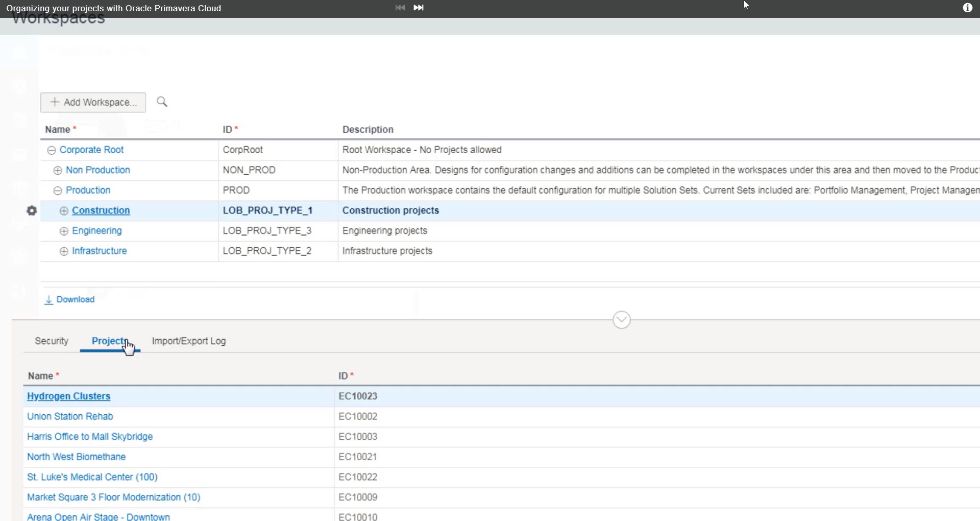Download the workspace list
The width and height of the screenshot is (980, 521).
69,299
